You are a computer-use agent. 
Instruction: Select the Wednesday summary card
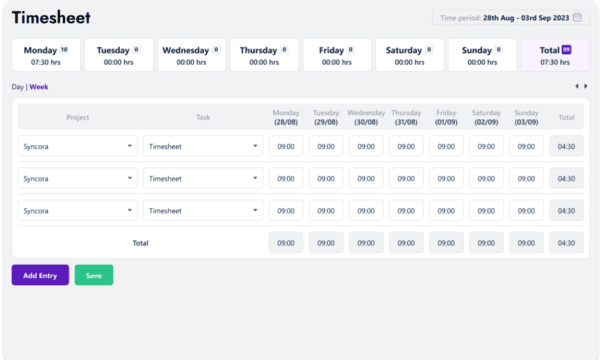191,55
